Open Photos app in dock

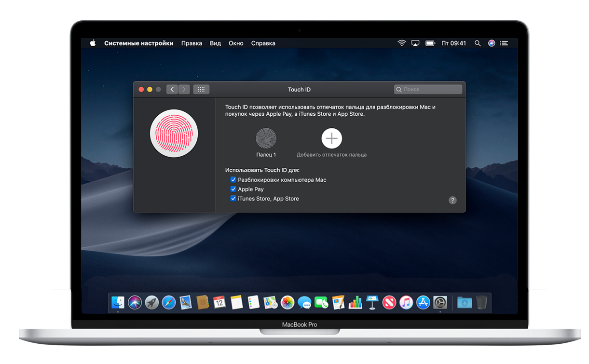tap(288, 302)
